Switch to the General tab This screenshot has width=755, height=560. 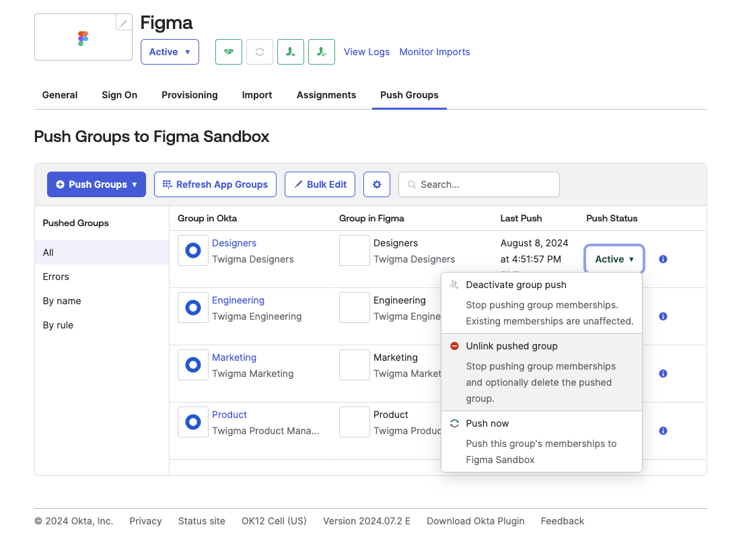point(60,95)
